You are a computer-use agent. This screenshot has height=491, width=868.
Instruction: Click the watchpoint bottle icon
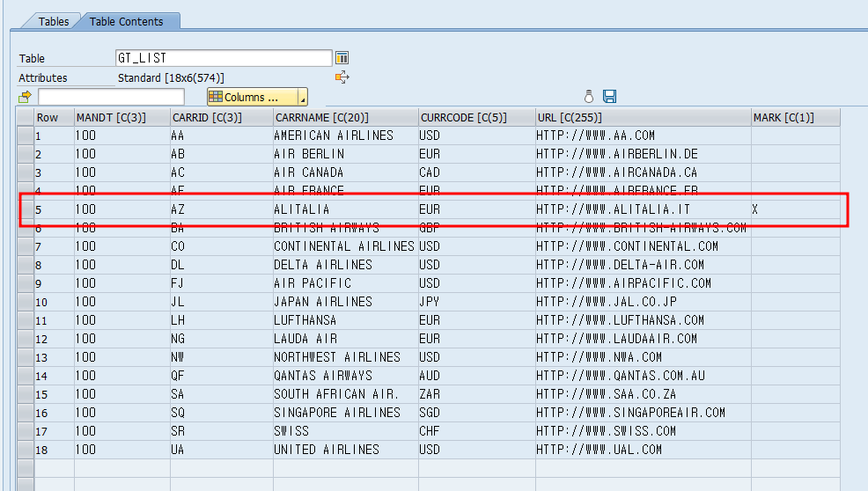588,97
